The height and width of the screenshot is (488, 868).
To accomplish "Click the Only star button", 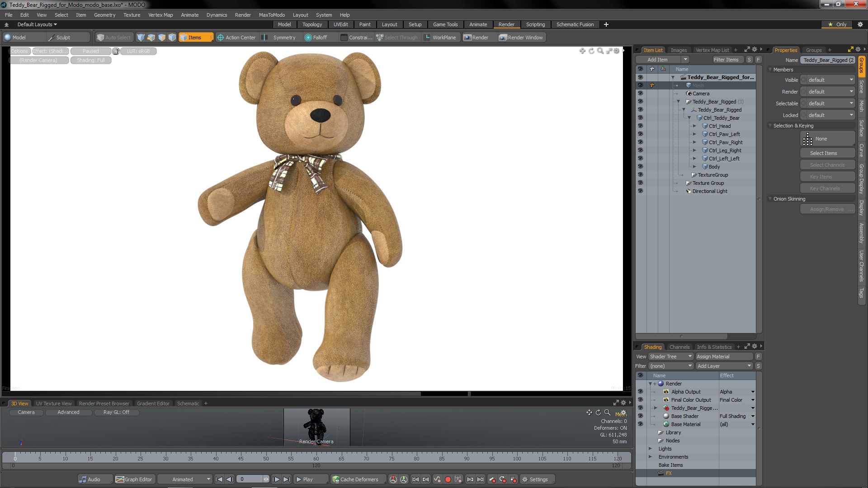I will click(x=837, y=24).
